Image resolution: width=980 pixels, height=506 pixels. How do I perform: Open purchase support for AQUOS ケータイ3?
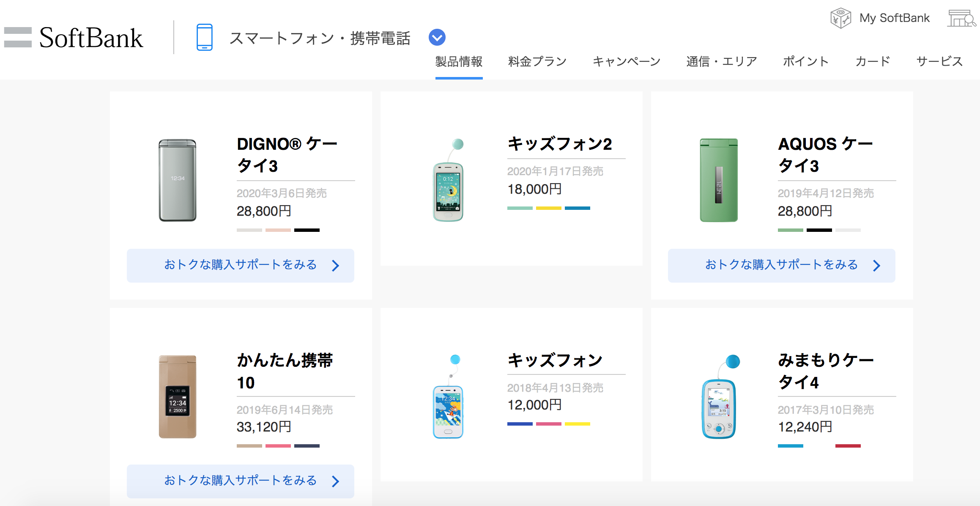click(x=781, y=265)
